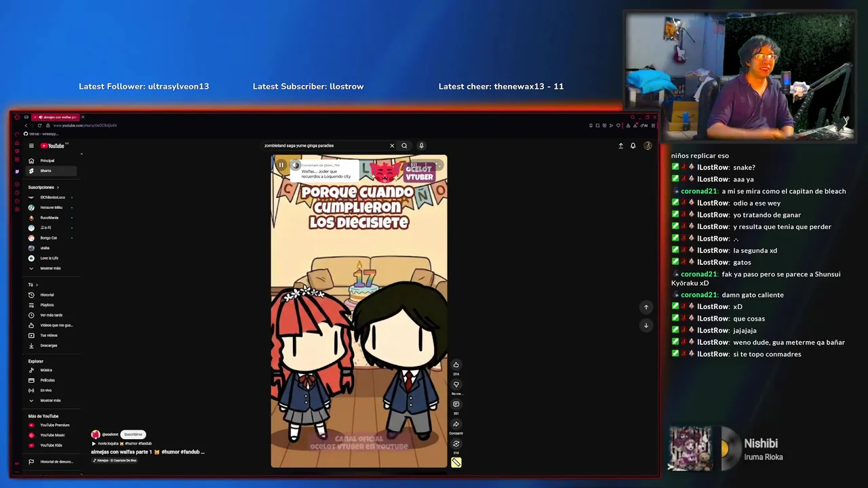Open Ver más tarde list
The image size is (868, 488).
pyautogui.click(x=51, y=315)
